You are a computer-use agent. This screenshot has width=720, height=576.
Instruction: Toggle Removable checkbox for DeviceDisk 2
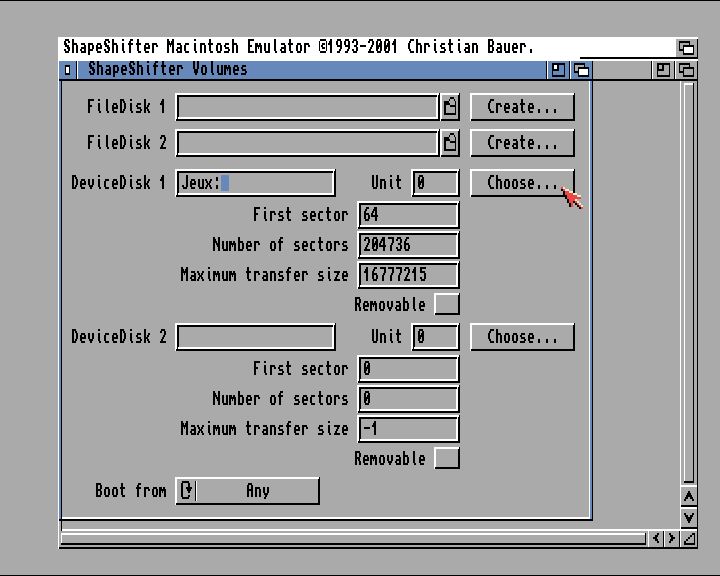447,458
